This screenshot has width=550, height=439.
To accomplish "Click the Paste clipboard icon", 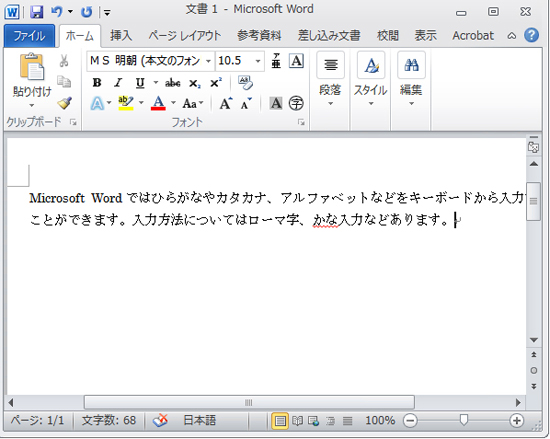I will coord(32,66).
